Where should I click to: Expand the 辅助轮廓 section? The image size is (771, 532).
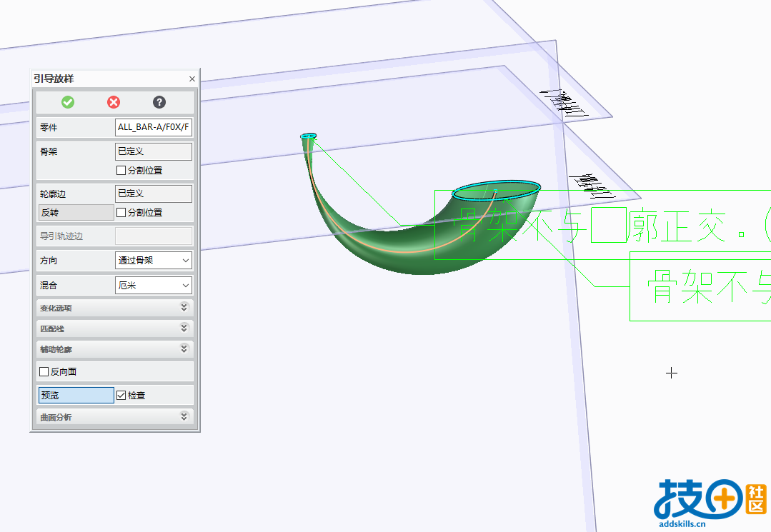point(115,349)
